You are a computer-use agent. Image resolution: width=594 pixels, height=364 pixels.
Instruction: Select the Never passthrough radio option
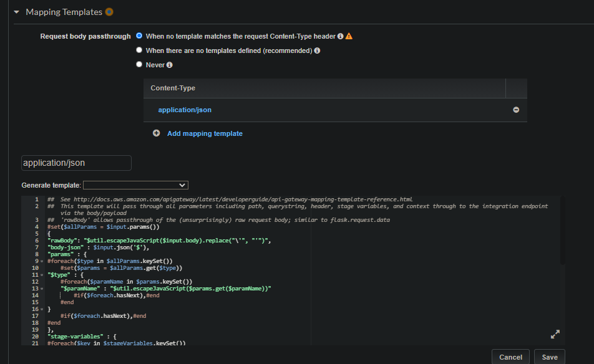(139, 64)
